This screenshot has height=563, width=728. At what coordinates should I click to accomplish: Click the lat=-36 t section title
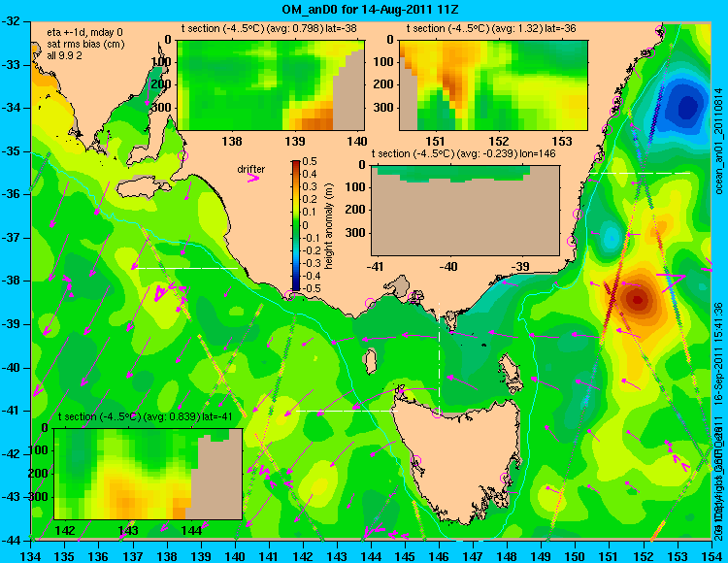[x=491, y=28]
